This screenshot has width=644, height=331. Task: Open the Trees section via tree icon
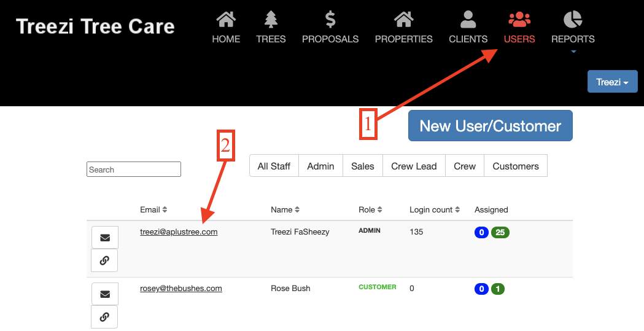pos(271,20)
